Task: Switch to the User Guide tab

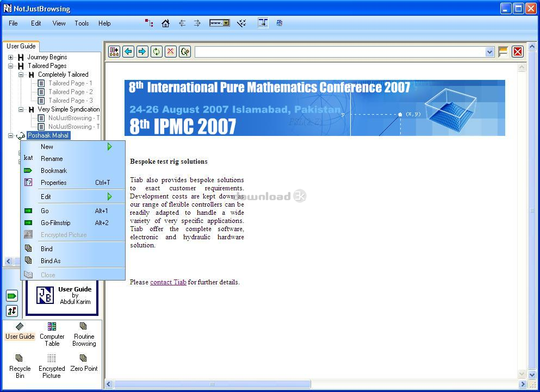Action: [21, 46]
